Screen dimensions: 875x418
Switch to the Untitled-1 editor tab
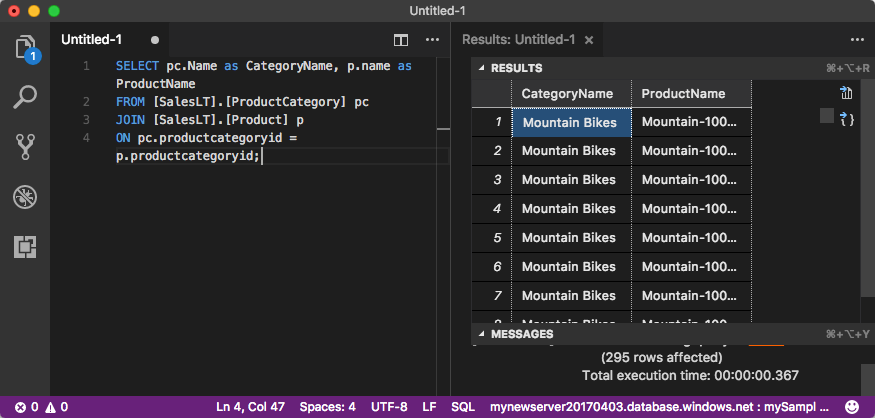click(92, 40)
